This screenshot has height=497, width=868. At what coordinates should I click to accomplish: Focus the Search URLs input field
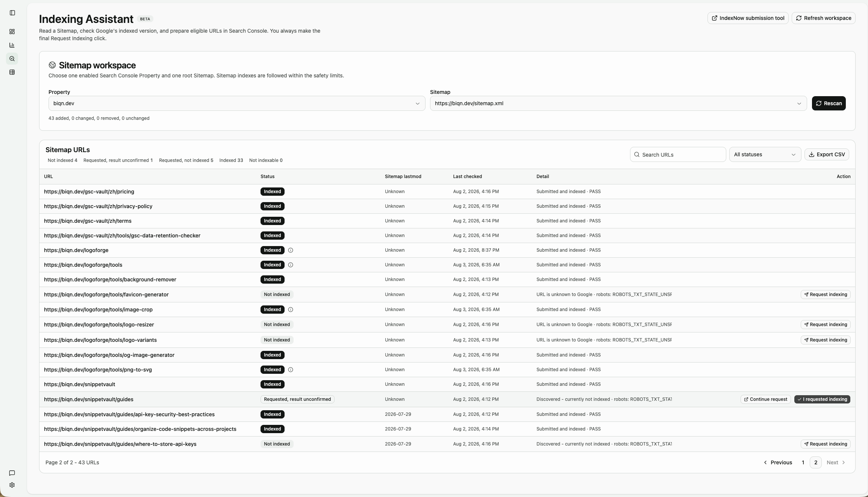678,154
